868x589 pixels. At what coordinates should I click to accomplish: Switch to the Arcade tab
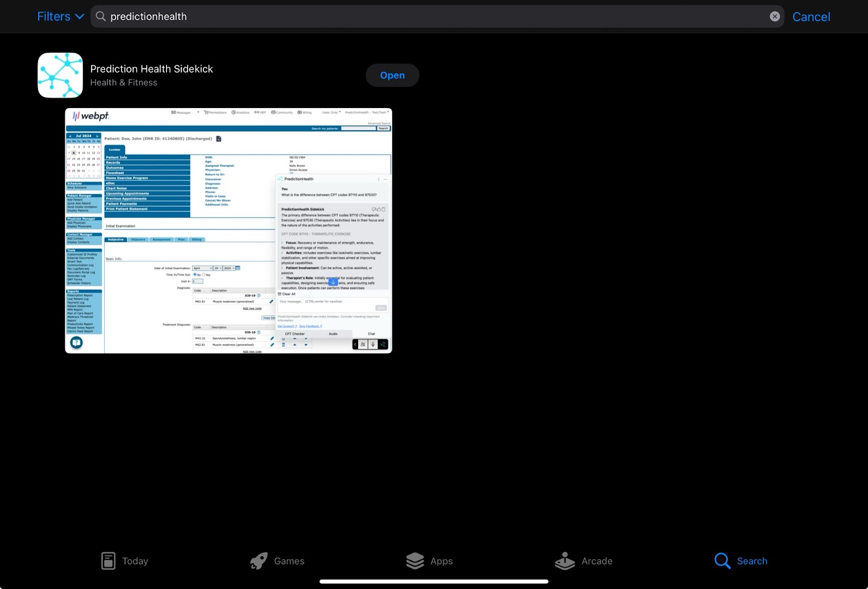(583, 561)
